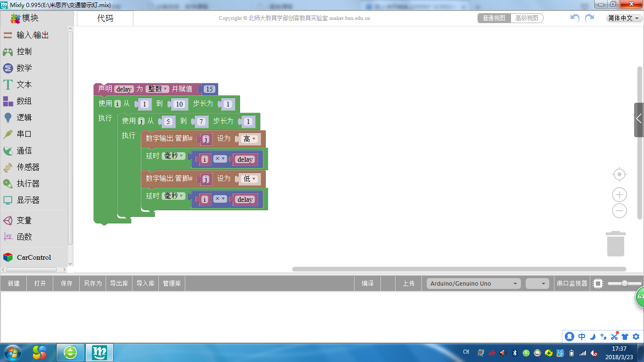644x362 pixels.
Task: Expand the right side panel arrow
Action: click(x=639, y=119)
